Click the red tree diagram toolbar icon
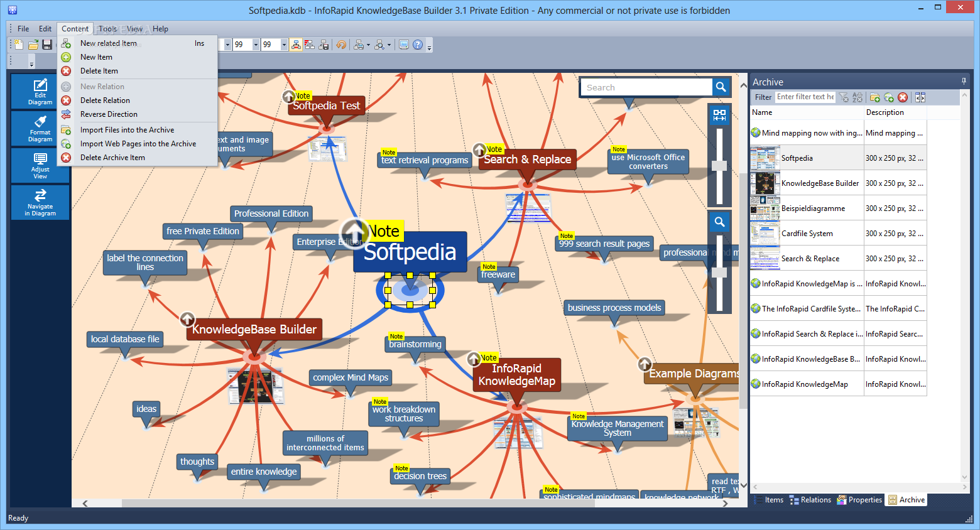The width and height of the screenshot is (980, 530). coord(310,45)
